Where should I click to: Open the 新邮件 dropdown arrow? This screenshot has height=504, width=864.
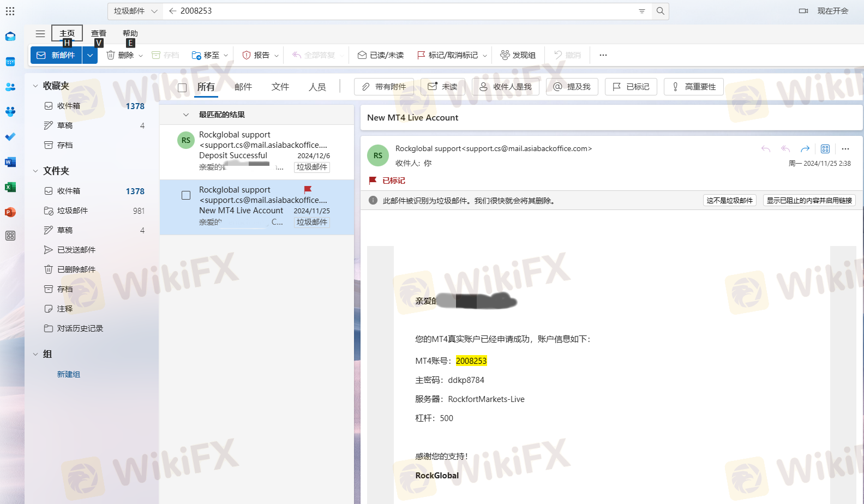pos(90,55)
